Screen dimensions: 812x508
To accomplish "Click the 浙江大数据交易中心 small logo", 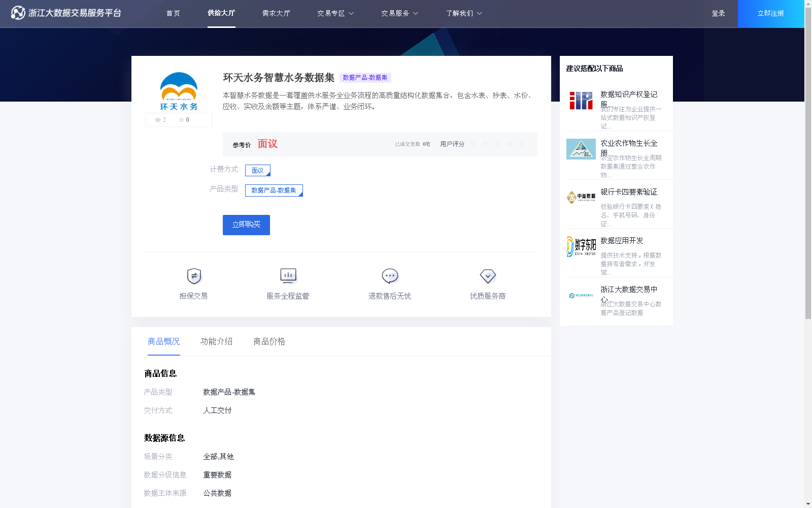I will pyautogui.click(x=581, y=296).
